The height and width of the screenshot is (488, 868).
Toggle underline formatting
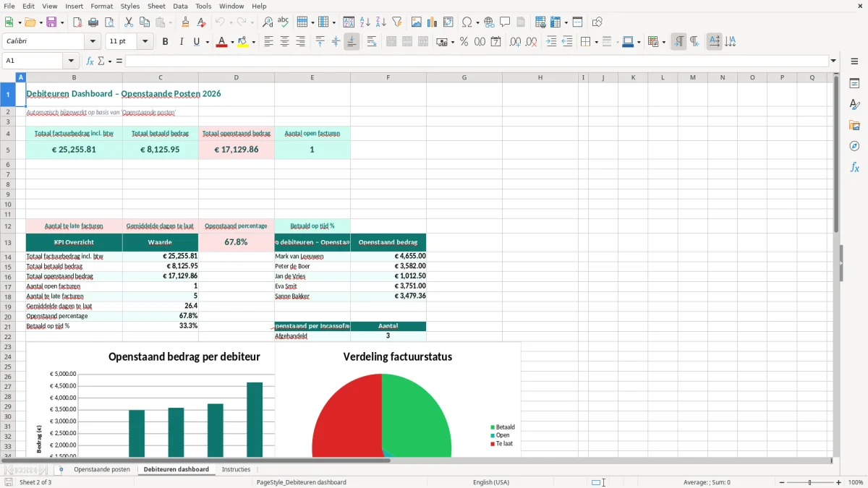196,42
